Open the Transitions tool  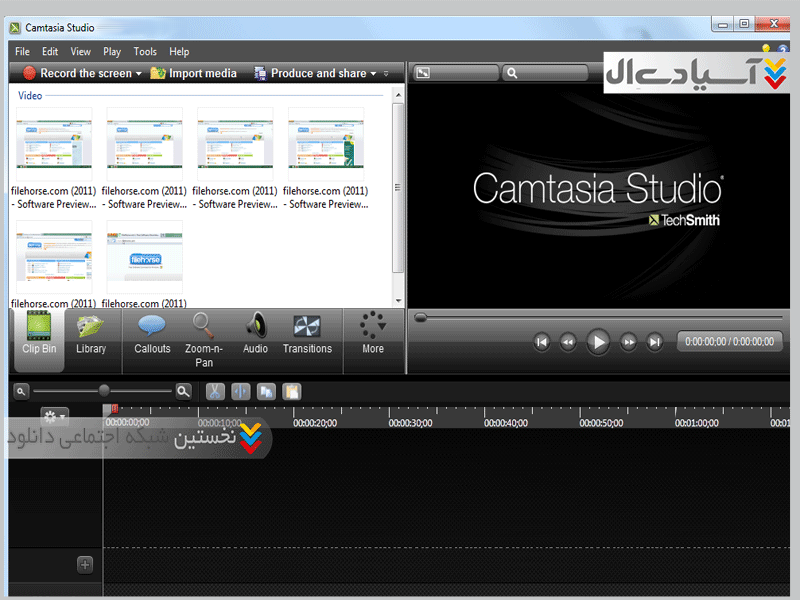pos(307,333)
